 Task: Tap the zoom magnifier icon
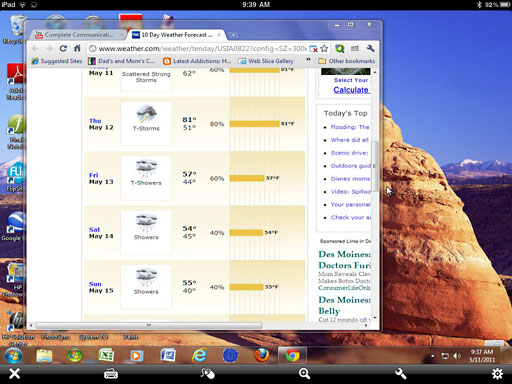[x=304, y=374]
